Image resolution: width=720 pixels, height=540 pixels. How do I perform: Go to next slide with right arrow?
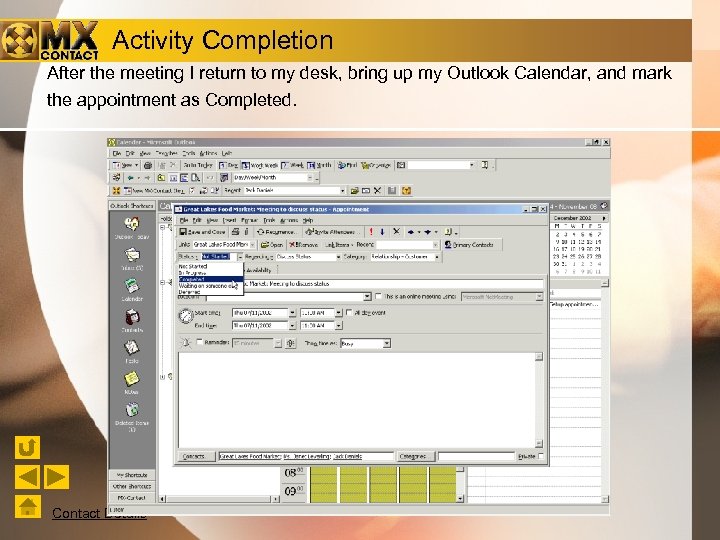(x=56, y=476)
